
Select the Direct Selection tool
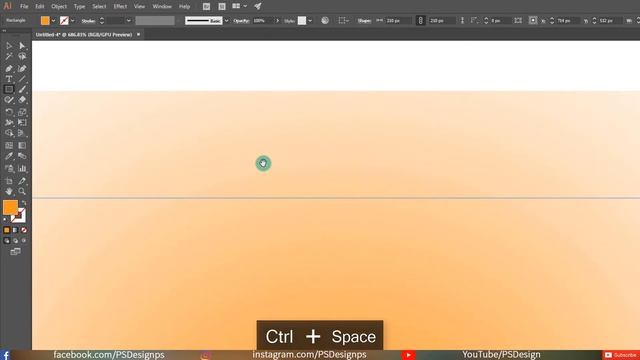pyautogui.click(x=22, y=46)
